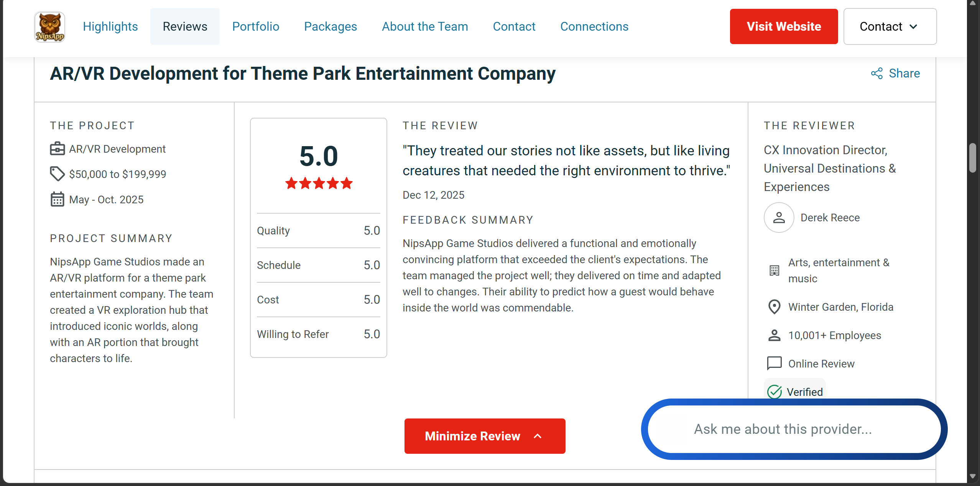The image size is (980, 486).
Task: Click the Quality rating row
Action: point(318,231)
